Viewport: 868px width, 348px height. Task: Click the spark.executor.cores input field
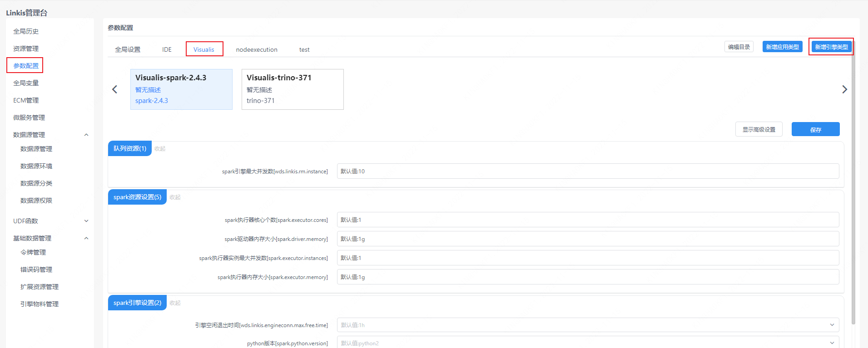click(588, 220)
